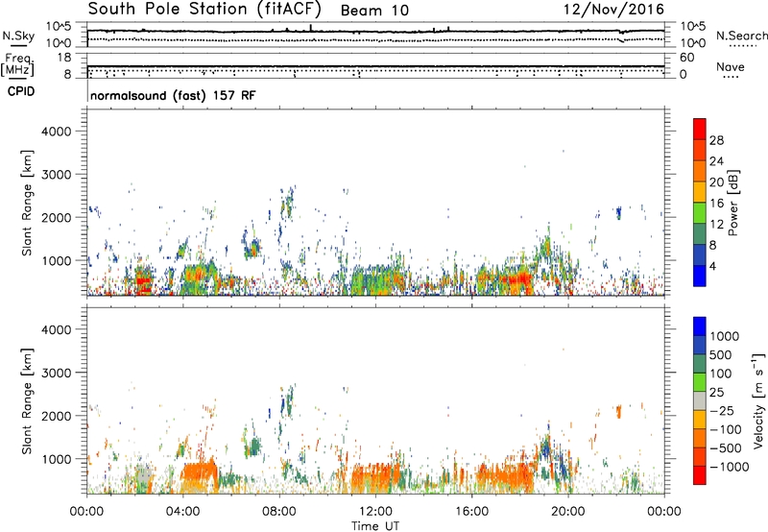Click the "South Pole Station (fitACF)" title
Image resolution: width=768 pixels, height=532 pixels.
tap(204, 9)
